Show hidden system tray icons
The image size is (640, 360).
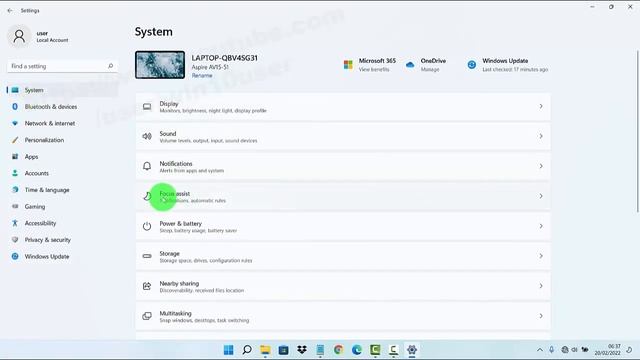pos(540,350)
